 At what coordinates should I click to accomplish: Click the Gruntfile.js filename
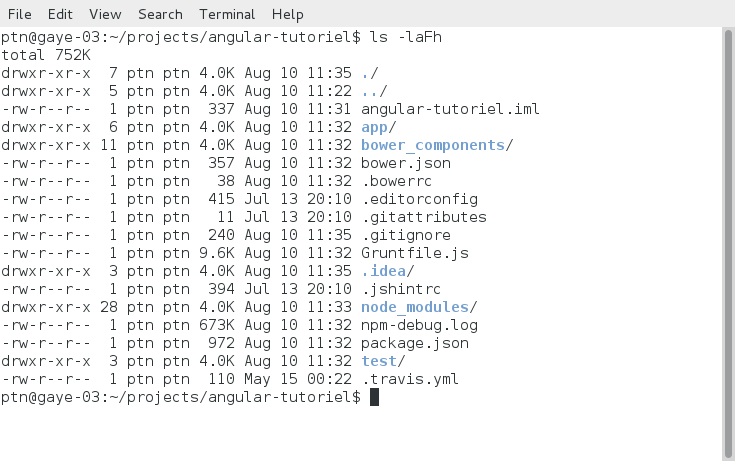415,253
